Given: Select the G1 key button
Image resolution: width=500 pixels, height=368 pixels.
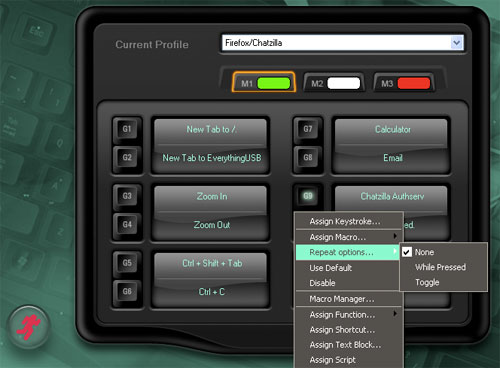Looking at the screenshot, I should [127, 129].
